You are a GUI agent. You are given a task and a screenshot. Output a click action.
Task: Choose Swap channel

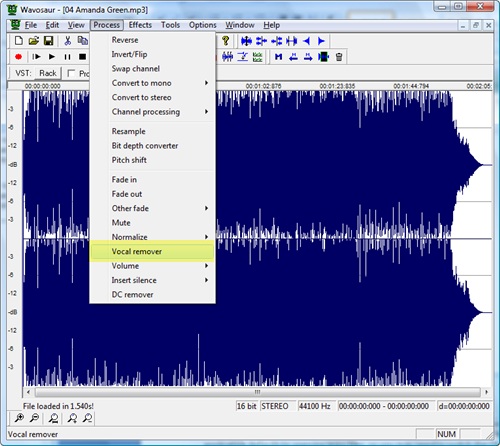click(x=152, y=68)
